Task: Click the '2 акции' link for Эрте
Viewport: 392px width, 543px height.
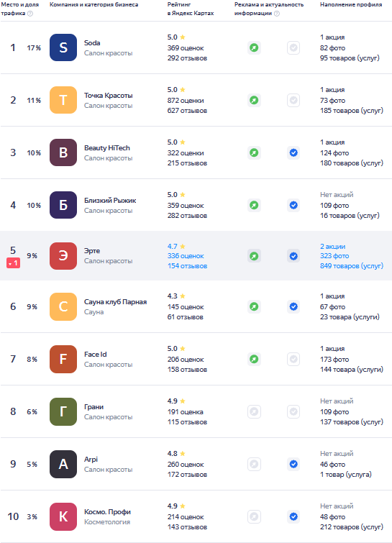Action: [332, 247]
